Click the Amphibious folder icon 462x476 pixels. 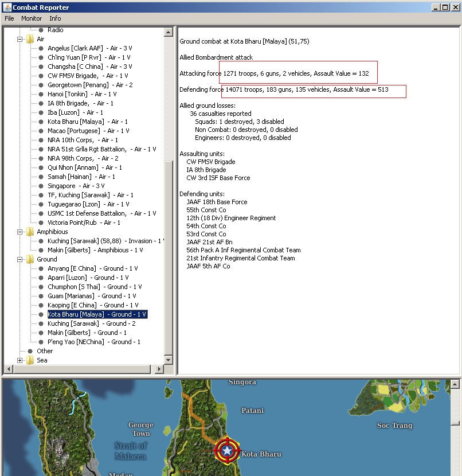(x=30, y=232)
